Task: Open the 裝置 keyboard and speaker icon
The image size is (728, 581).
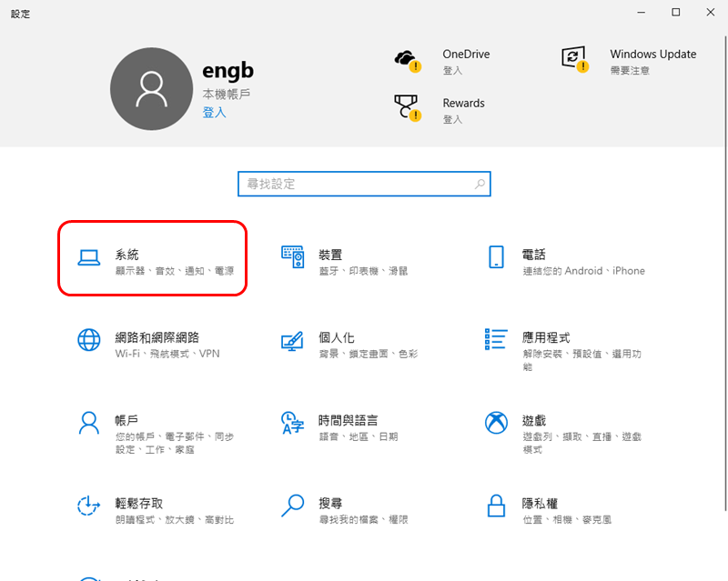Action: click(293, 257)
